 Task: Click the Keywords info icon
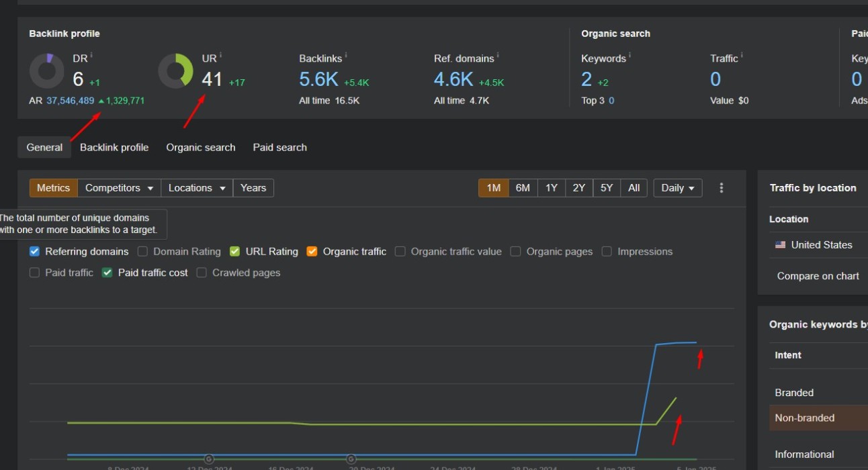[x=630, y=55]
